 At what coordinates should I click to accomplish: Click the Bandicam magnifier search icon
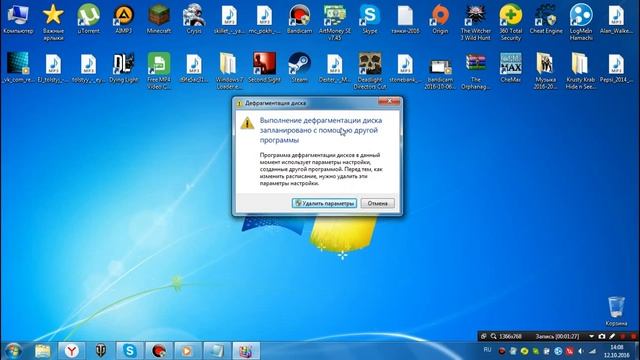pos(493,336)
